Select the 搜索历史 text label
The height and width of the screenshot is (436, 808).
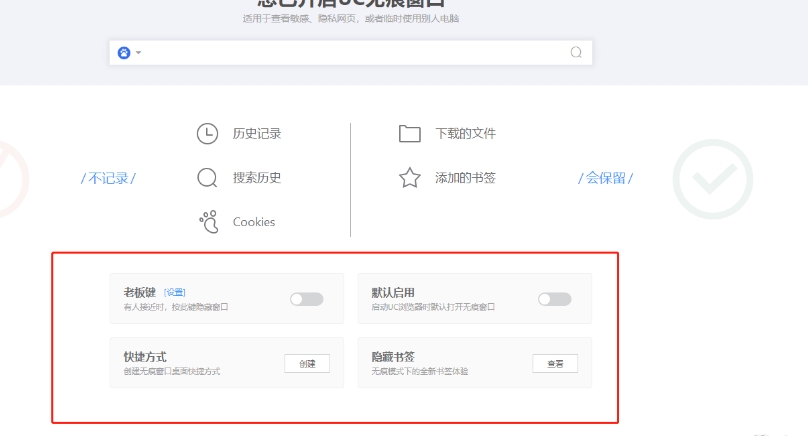click(257, 178)
